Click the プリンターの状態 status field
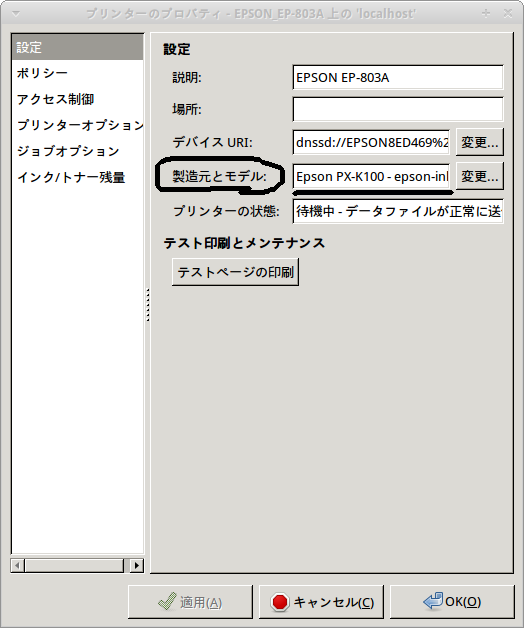This screenshot has height=628, width=524. 398,211
